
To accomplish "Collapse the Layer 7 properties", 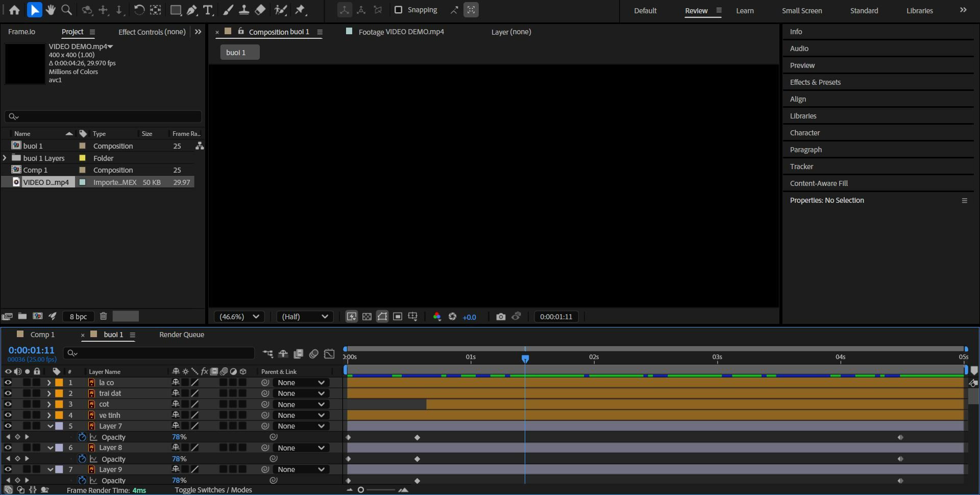I will 50,426.
